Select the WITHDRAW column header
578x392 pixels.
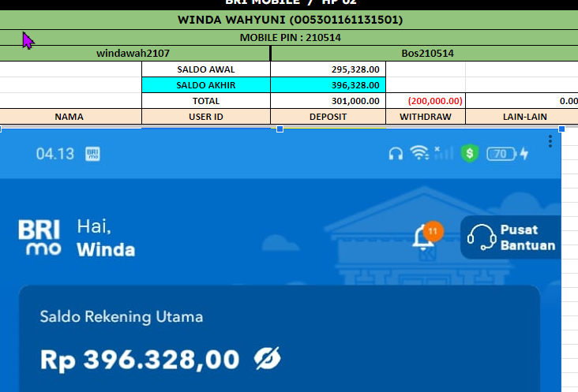426,117
